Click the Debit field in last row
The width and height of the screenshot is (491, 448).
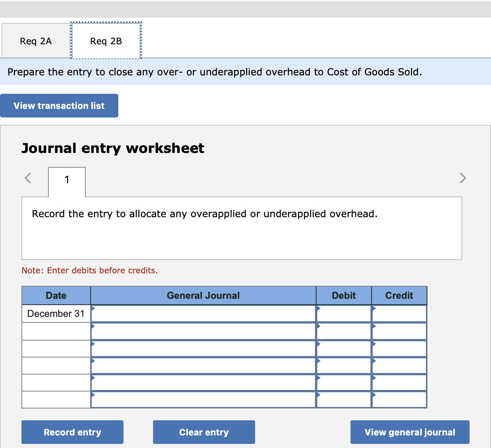tap(344, 400)
